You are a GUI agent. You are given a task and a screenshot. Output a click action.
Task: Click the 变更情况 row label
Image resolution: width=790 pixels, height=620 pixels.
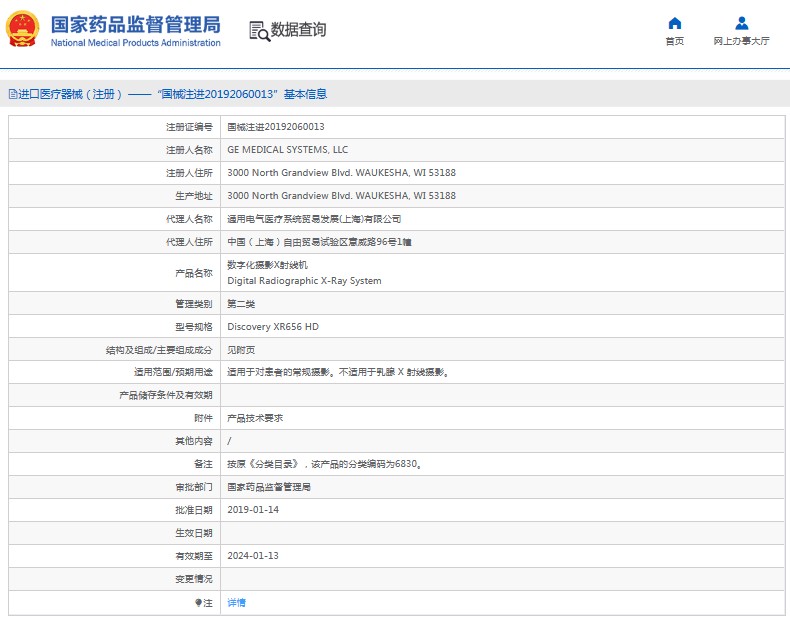click(x=194, y=579)
